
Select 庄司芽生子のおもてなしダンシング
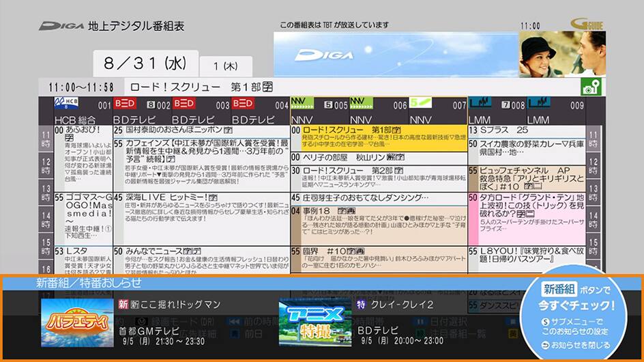coord(379,198)
